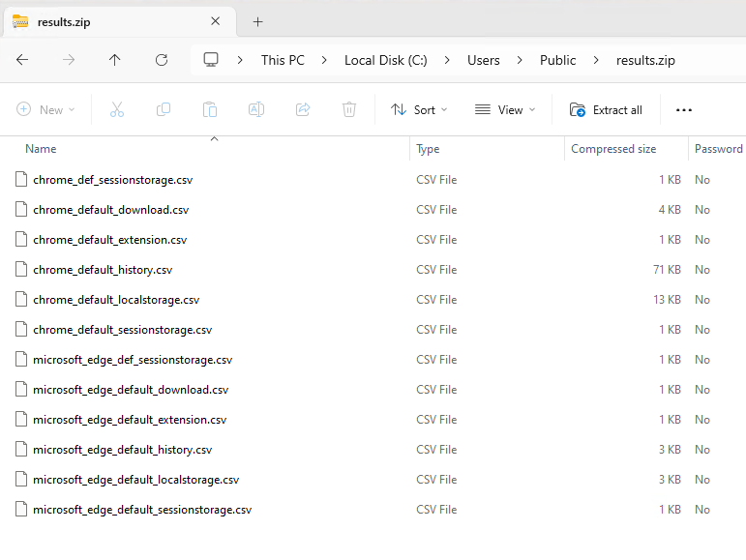This screenshot has height=560, width=746.
Task: Click the Paste clipboard icon
Action: point(210,110)
